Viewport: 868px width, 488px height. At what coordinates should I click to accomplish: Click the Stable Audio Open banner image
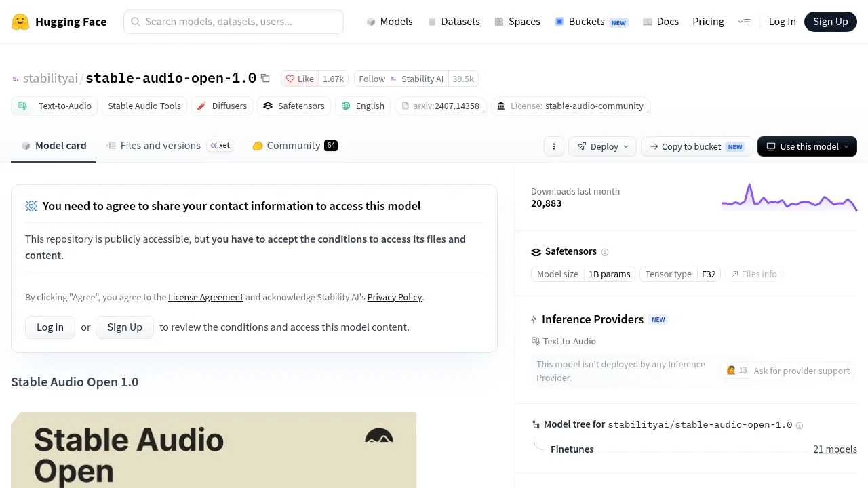pos(214,450)
